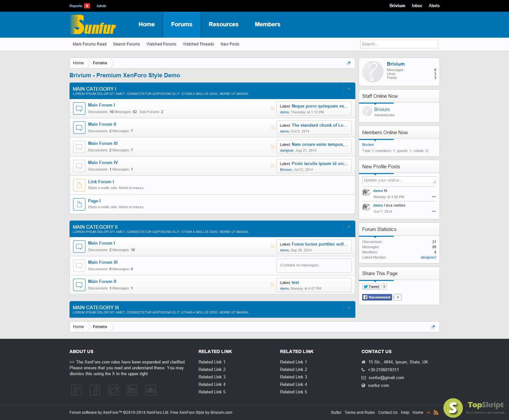This screenshot has height=420, width=509.
Task: Open the Members navigation tab
Action: point(267,25)
